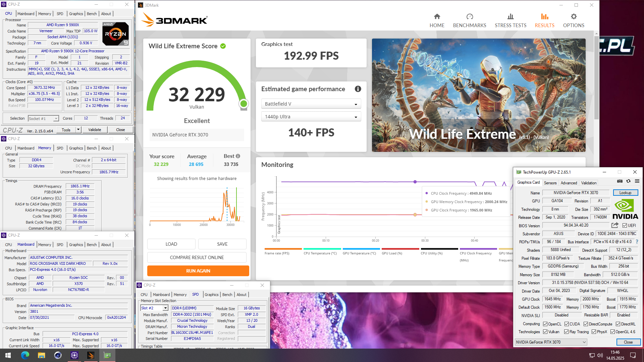Switch to 3DMark via taskbar icon
Viewport: 644px width, 362px height.
tap(91, 355)
